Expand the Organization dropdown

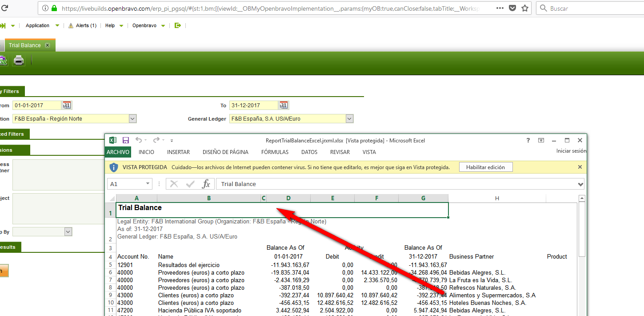coord(132,119)
